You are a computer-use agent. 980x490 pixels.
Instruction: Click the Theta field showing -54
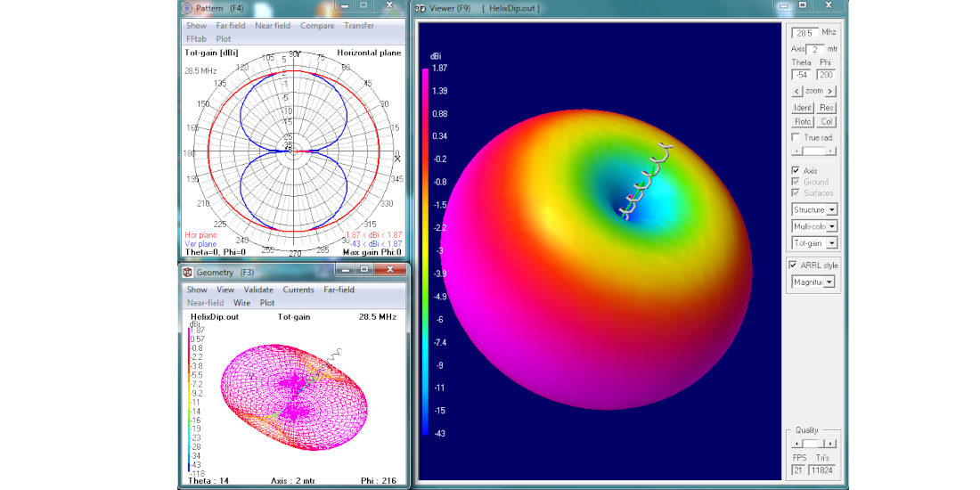click(802, 75)
